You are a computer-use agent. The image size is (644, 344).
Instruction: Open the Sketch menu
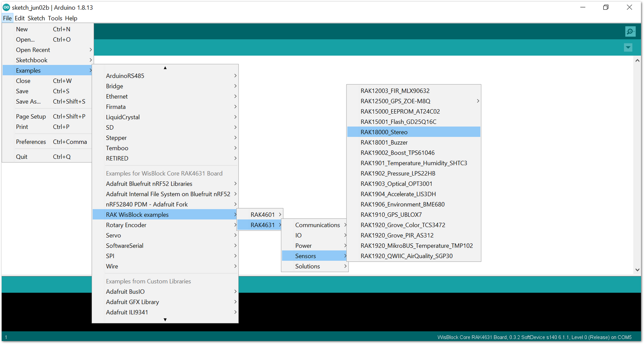(x=36, y=18)
